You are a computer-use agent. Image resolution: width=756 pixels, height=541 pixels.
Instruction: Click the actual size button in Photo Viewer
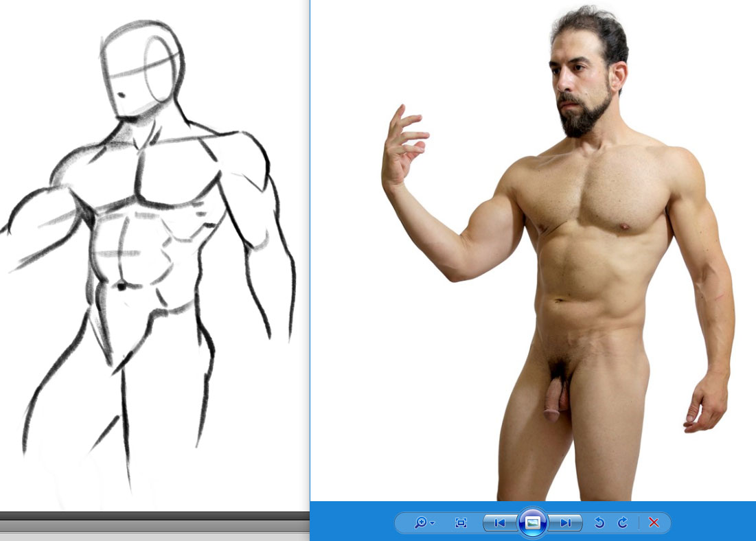[x=461, y=522]
